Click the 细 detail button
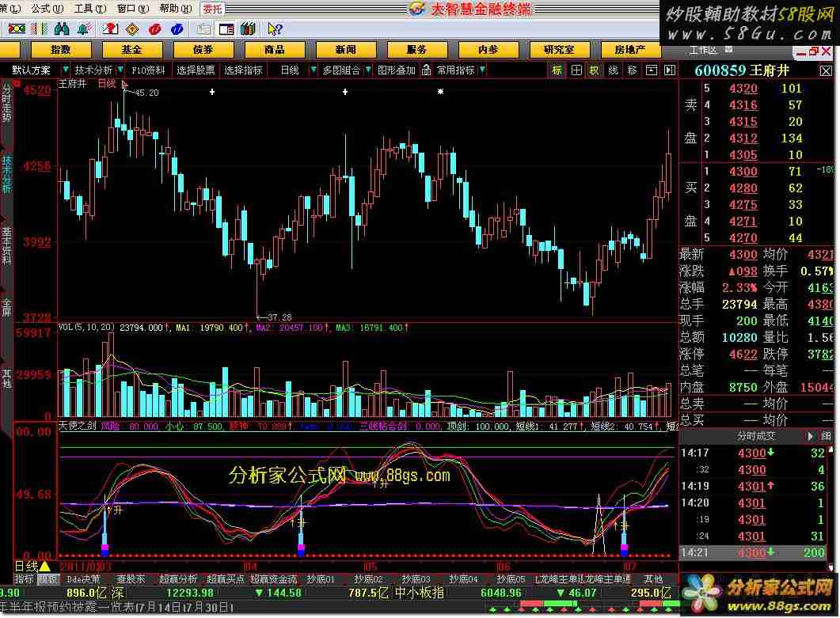Image resolution: width=840 pixels, height=618 pixels. point(826,437)
